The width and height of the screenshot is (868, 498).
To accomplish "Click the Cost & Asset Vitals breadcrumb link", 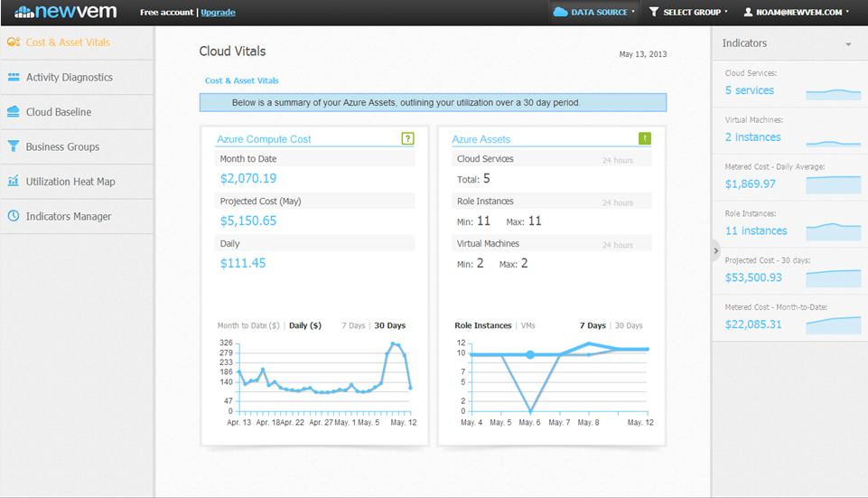I will (x=241, y=80).
